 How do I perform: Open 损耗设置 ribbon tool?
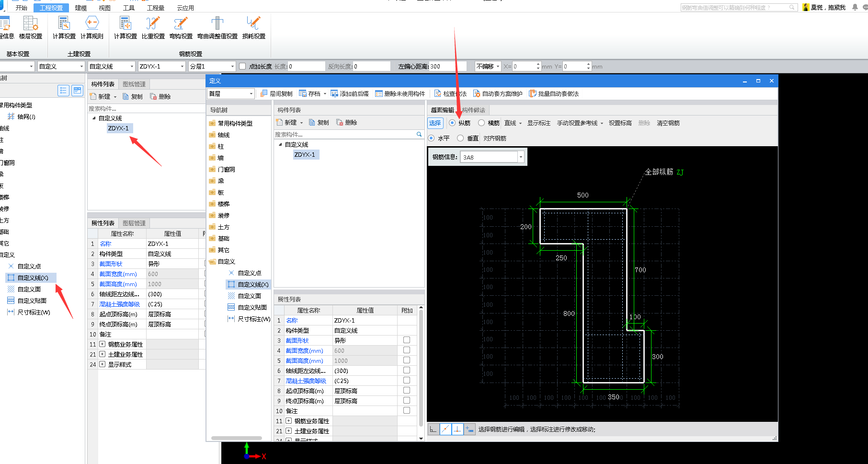254,28
